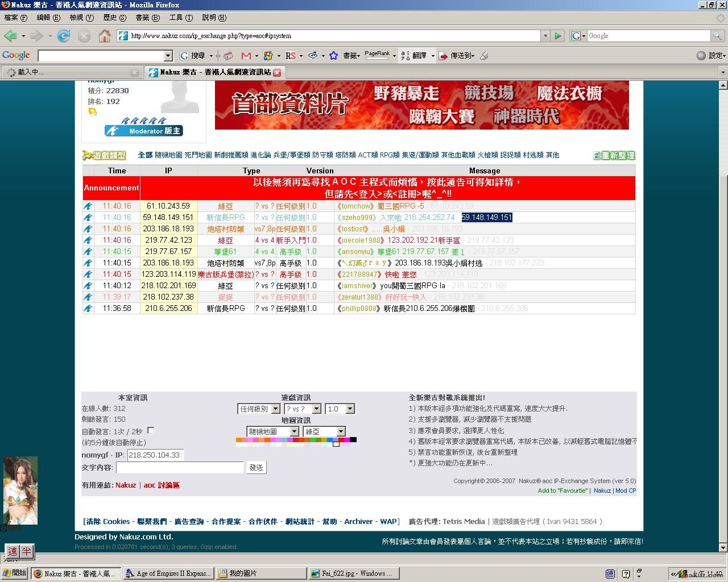The image size is (728, 582).
Task: Click the Stop loading icon
Action: (x=84, y=36)
